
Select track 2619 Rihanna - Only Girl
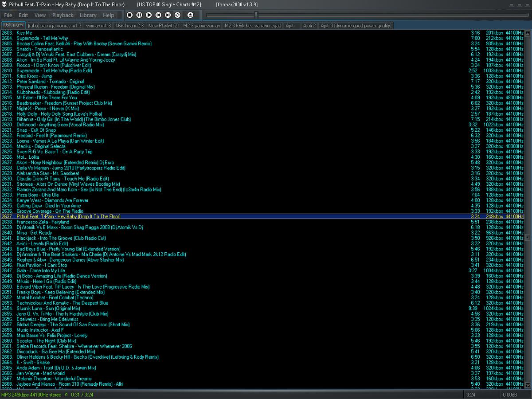point(74,119)
